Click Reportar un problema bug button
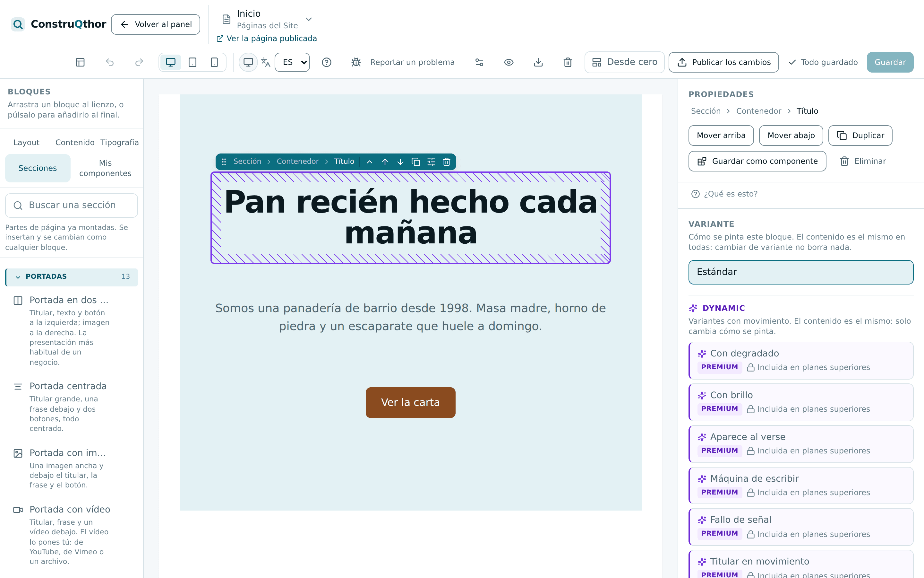Image resolution: width=924 pixels, height=578 pixels. [403, 62]
